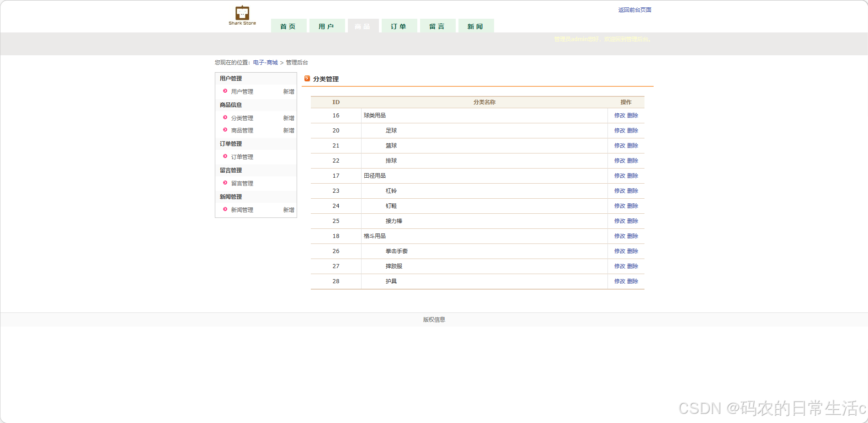Click the pink arrow icon beside 订单管理
868x423 pixels.
tap(225, 156)
